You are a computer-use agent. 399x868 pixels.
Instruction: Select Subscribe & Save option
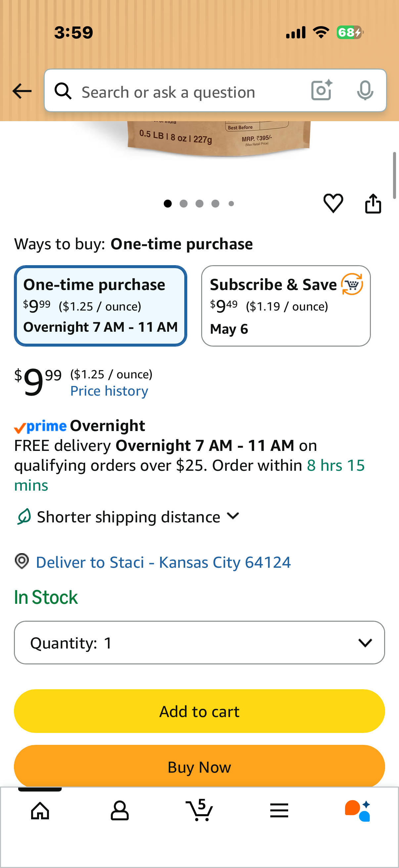point(286,306)
